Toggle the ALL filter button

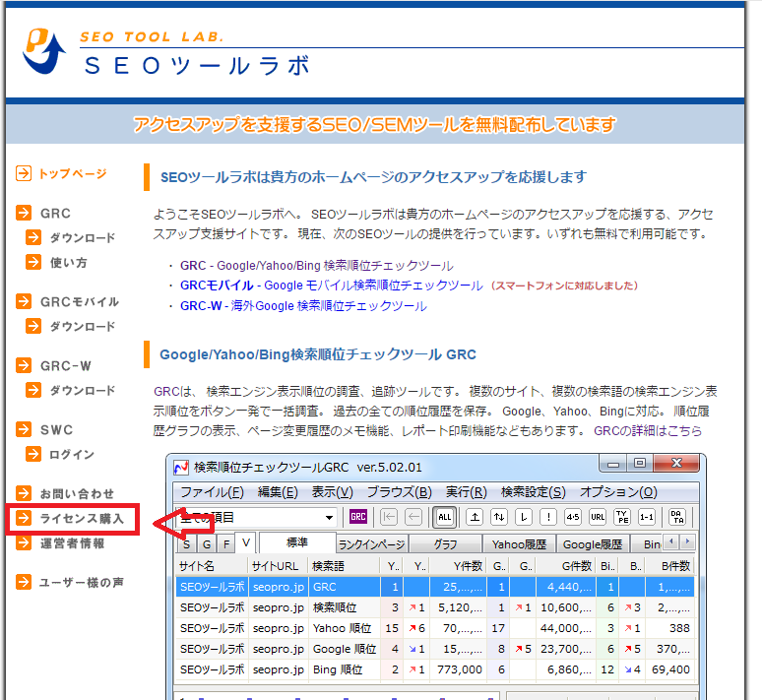pyautogui.click(x=445, y=517)
